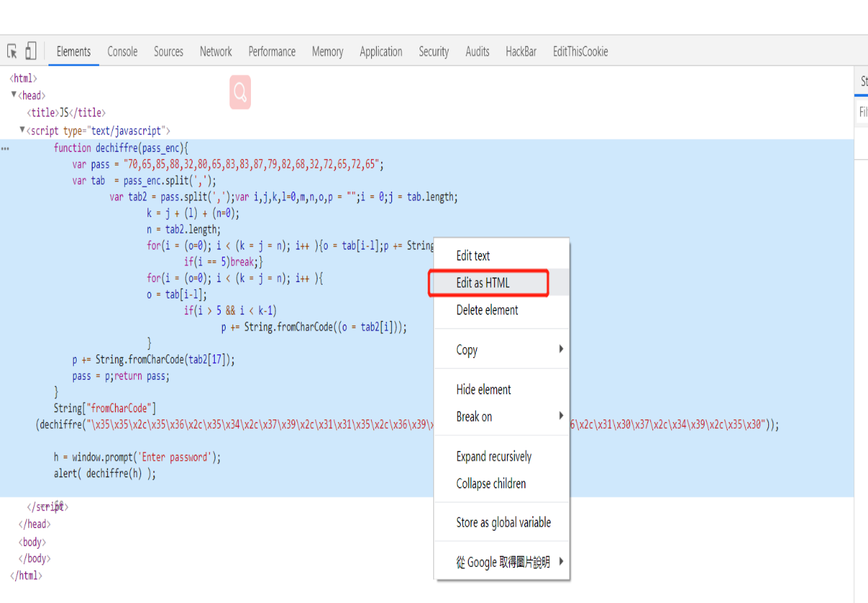Open the Application tab
Screen dimensions: 868x603
(381, 51)
